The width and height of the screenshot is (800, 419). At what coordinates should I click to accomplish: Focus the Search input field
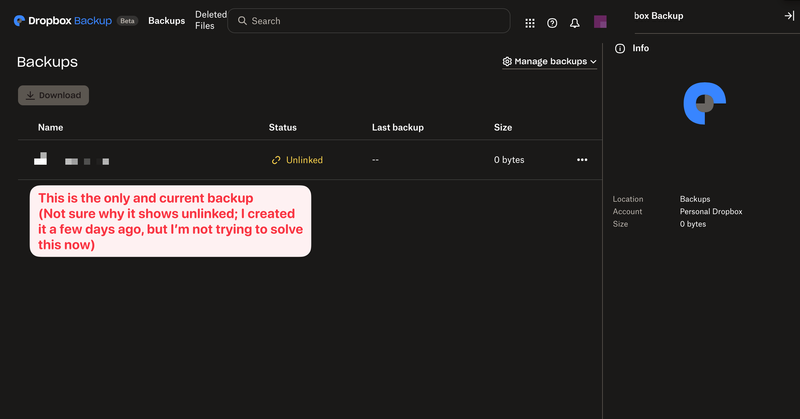coord(370,21)
